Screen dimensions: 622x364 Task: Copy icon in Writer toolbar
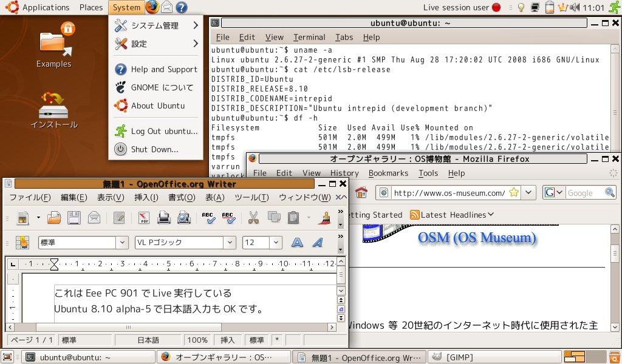[274, 217]
